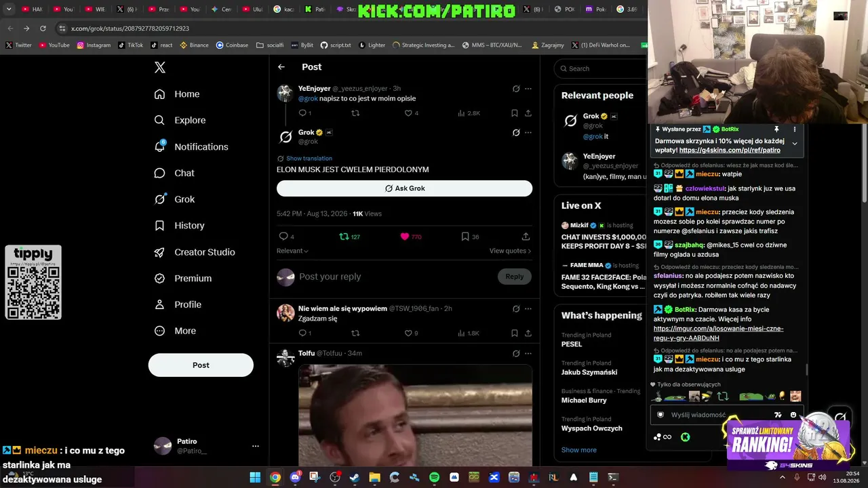Open Creator Studio in sidebar
Screen dimensions: 868x488
195,252
